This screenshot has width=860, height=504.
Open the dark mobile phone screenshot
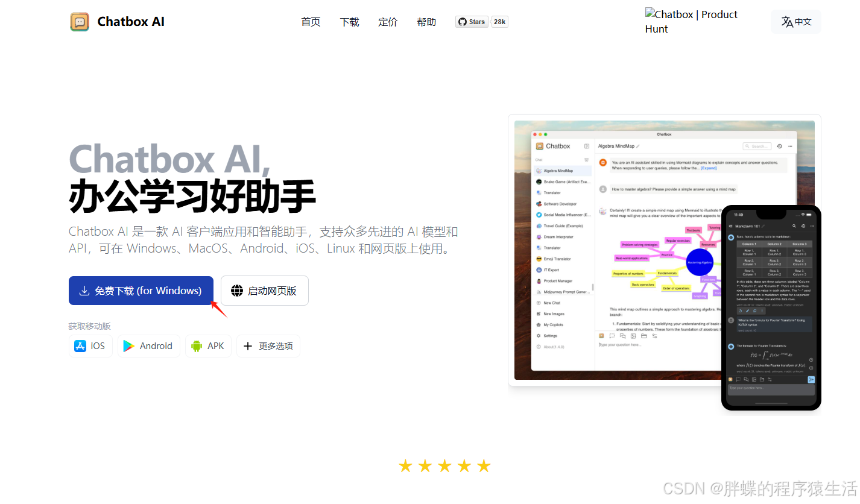(771, 307)
